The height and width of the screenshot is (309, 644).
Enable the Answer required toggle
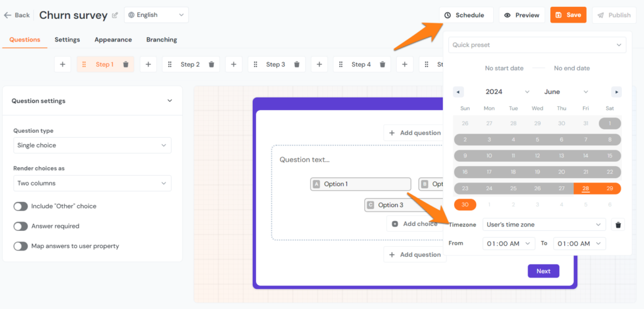[21, 226]
